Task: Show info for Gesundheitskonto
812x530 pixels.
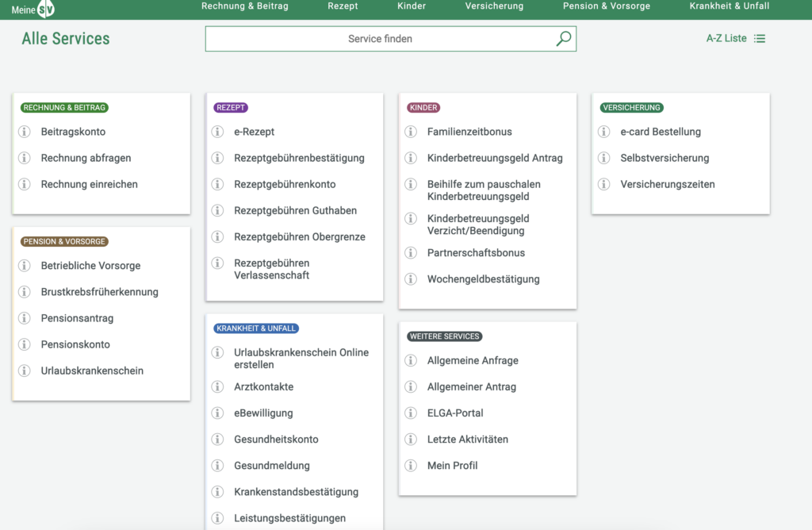Action: [217, 440]
